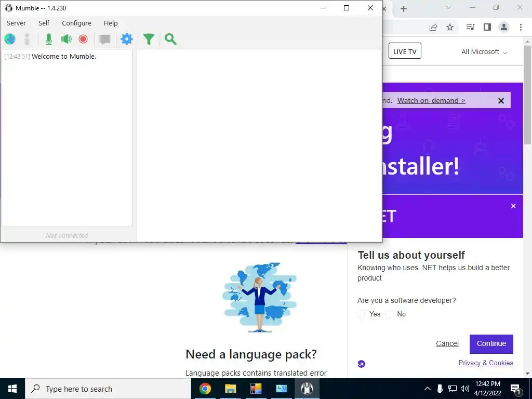Viewport: 532px width, 399px height.
Task: Select No for software developer question
Action: [x=389, y=314]
